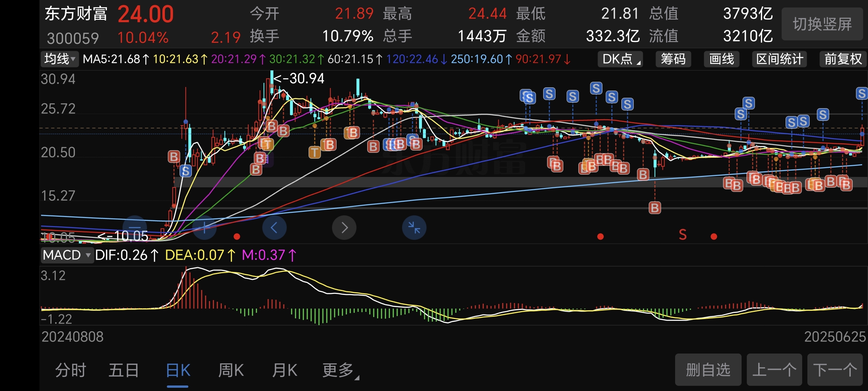Viewport: 868px width, 391px height.
Task: Tap the red S signal below chart
Action: click(x=683, y=235)
